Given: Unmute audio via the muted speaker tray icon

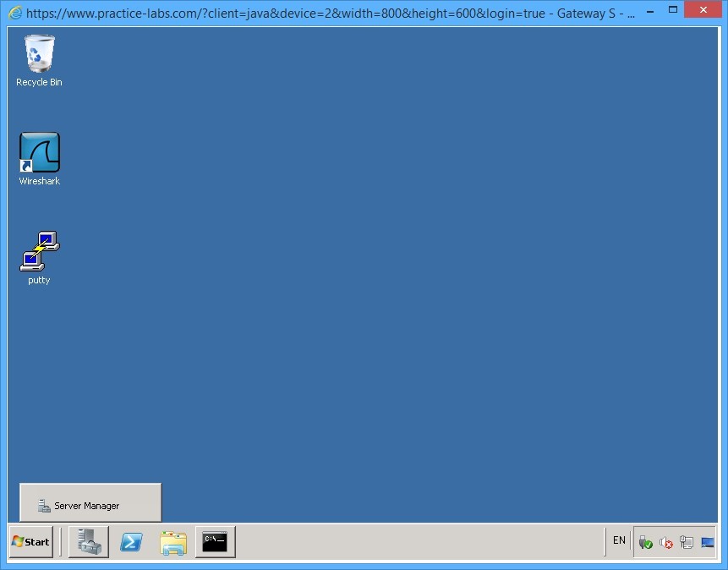Looking at the screenshot, I should [665, 541].
